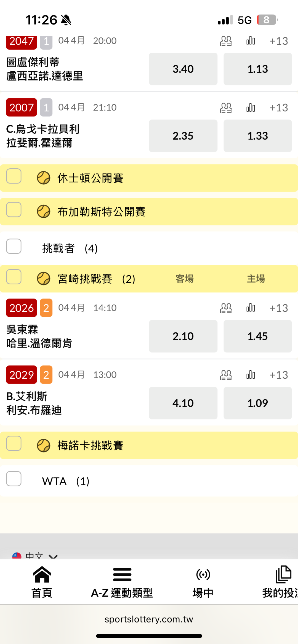This screenshot has height=644, width=298.
Task: Tap the sportslottery.com.tw address bar
Action: pyautogui.click(x=149, y=619)
